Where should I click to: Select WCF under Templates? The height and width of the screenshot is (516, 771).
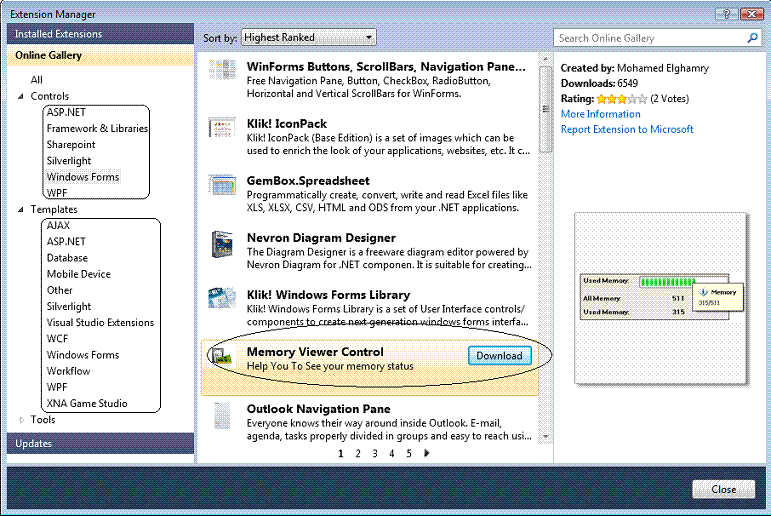coord(57,339)
